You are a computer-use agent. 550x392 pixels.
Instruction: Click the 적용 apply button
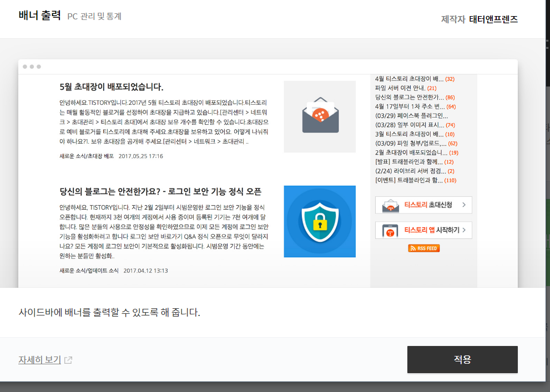(462, 359)
